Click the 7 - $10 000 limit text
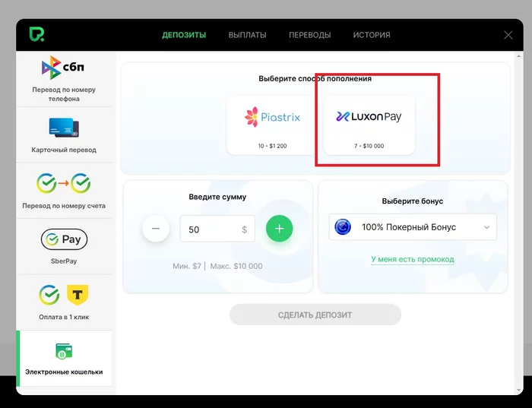This screenshot has width=532, height=408. pos(369,146)
